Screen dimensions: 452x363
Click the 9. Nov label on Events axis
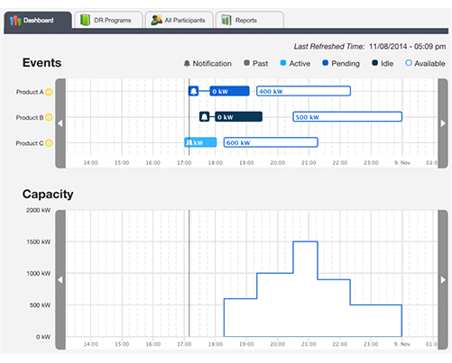click(x=402, y=163)
